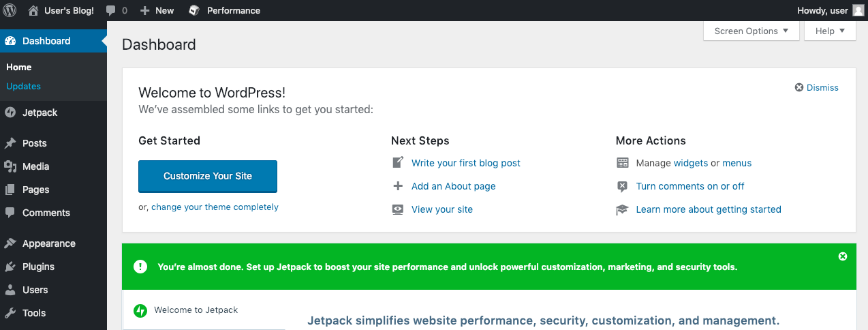Click the edit icon beside Write your first blog post
Screen dimensions: 868x330
coord(398,163)
